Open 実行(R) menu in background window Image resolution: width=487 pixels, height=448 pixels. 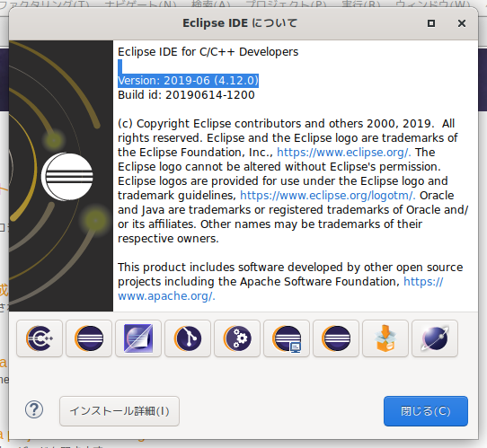(361, 4)
